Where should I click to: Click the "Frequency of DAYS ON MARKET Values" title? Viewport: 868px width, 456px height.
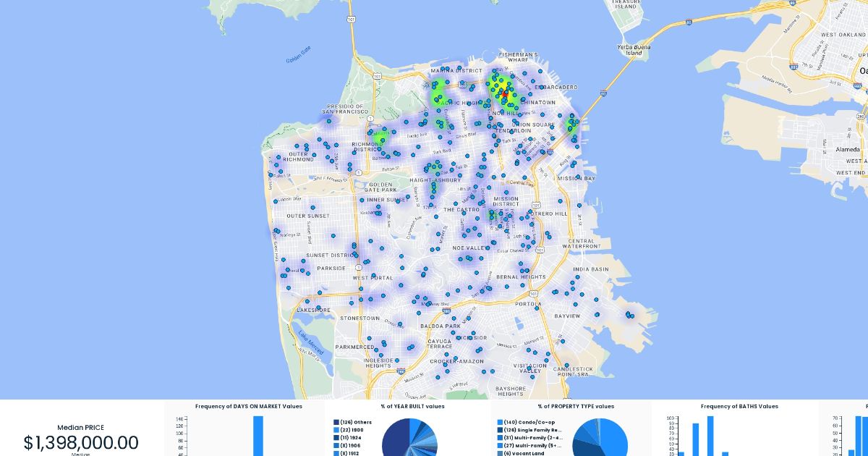pyautogui.click(x=249, y=407)
